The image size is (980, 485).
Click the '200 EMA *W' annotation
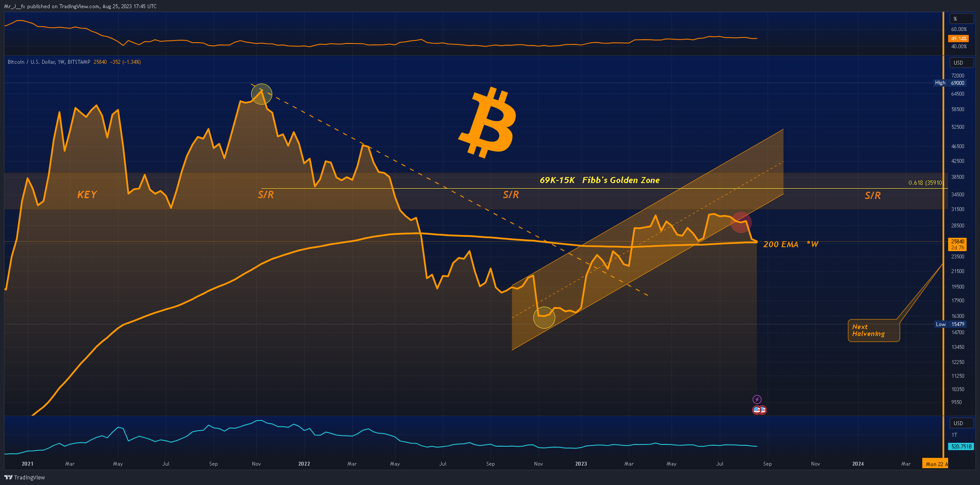[790, 244]
